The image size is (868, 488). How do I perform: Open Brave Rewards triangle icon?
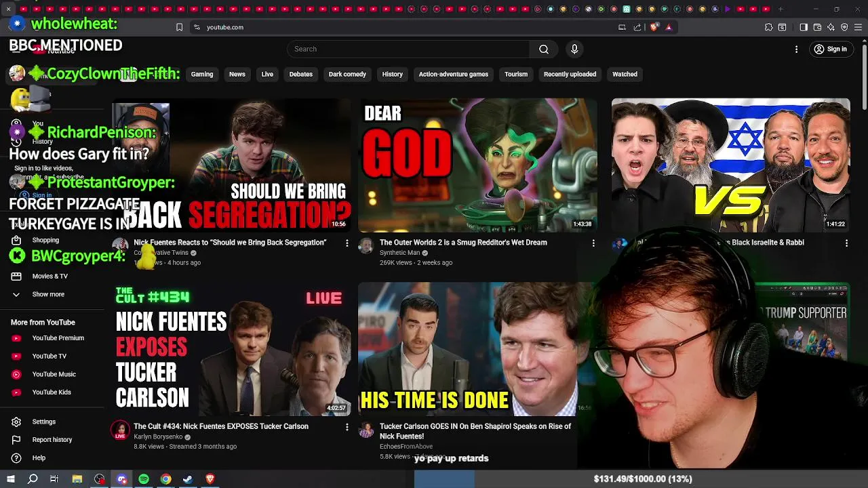(x=669, y=27)
